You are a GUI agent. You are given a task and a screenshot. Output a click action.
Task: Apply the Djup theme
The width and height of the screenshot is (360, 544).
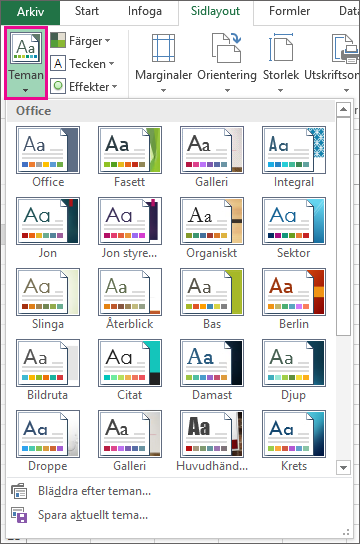coord(294,370)
